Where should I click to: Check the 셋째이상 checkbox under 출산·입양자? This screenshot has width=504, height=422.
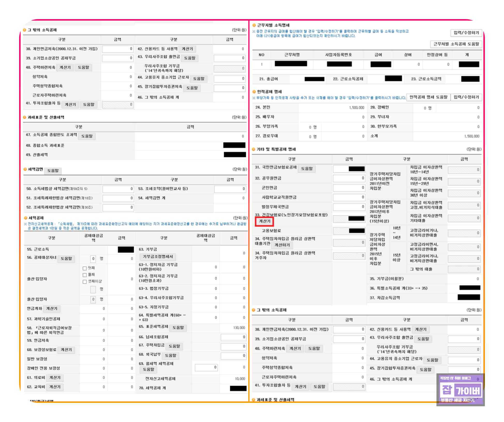pos(85,282)
